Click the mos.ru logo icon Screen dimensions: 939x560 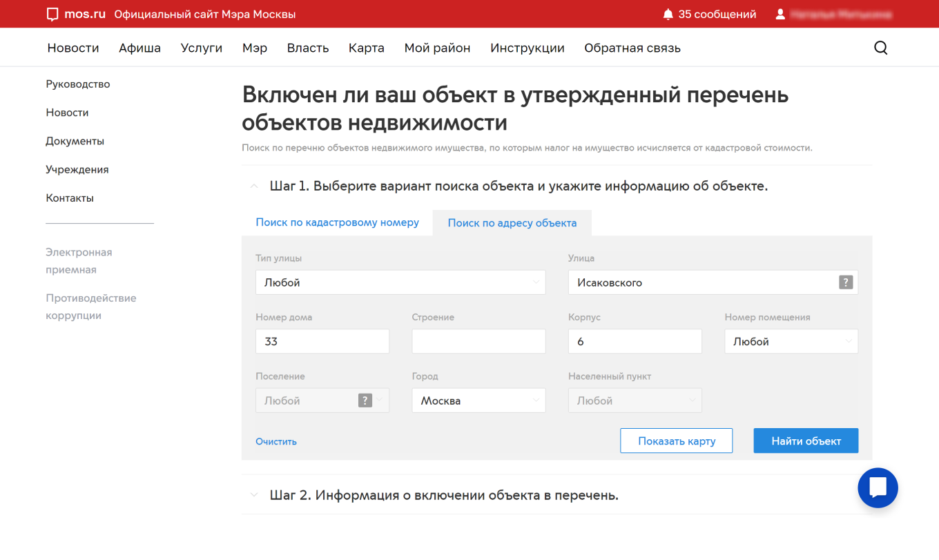pos(52,14)
